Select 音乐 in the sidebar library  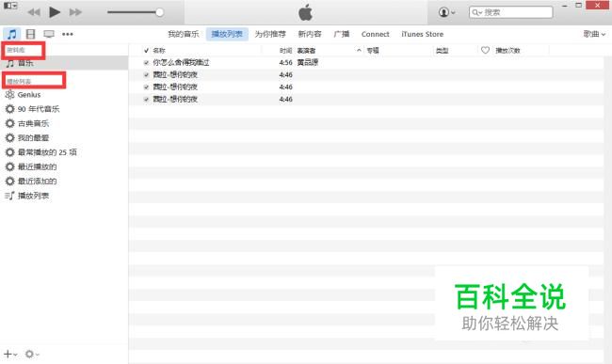coord(64,63)
